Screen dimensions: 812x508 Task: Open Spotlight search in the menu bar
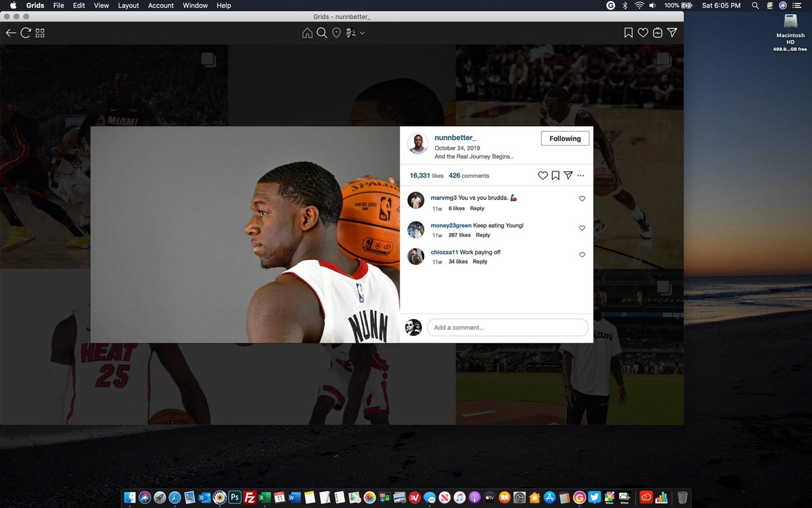click(755, 5)
